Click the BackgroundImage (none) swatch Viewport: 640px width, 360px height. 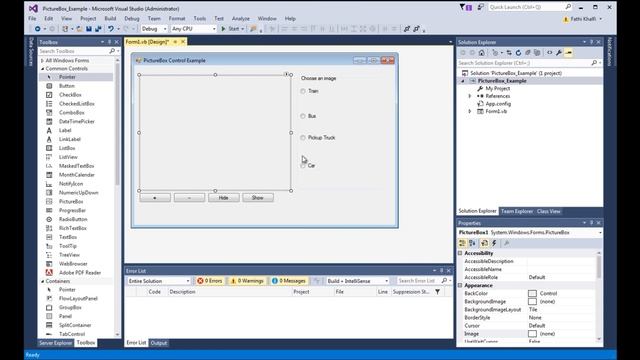(x=532, y=302)
